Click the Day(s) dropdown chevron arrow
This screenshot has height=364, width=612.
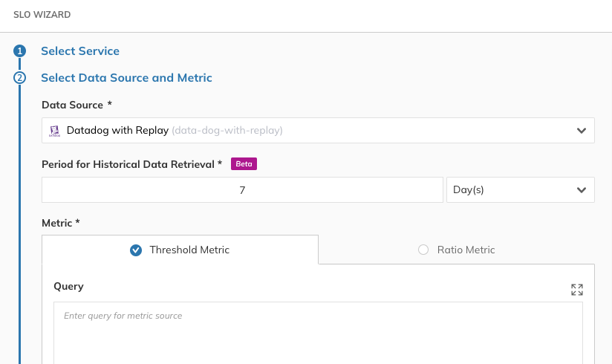[x=582, y=189]
